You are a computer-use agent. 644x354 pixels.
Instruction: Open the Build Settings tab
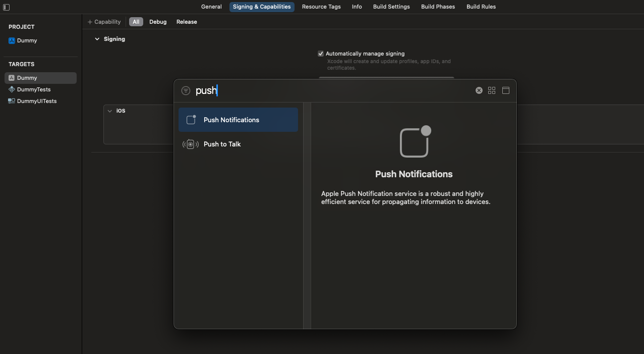click(x=391, y=7)
